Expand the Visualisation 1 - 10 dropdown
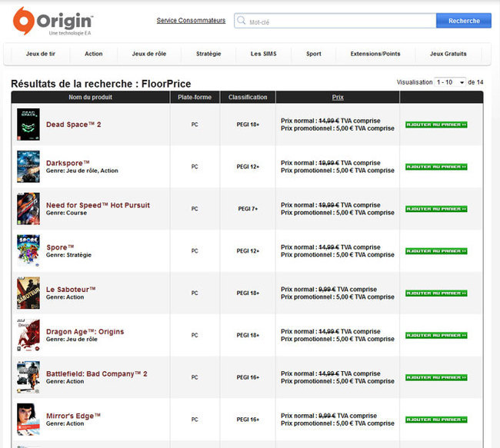The width and height of the screenshot is (500, 448). click(450, 82)
